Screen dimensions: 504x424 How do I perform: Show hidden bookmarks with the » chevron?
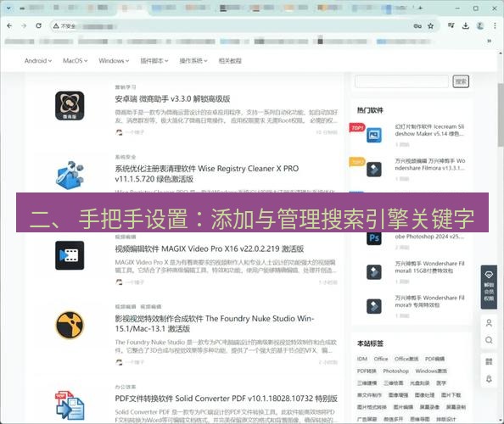coord(490,41)
